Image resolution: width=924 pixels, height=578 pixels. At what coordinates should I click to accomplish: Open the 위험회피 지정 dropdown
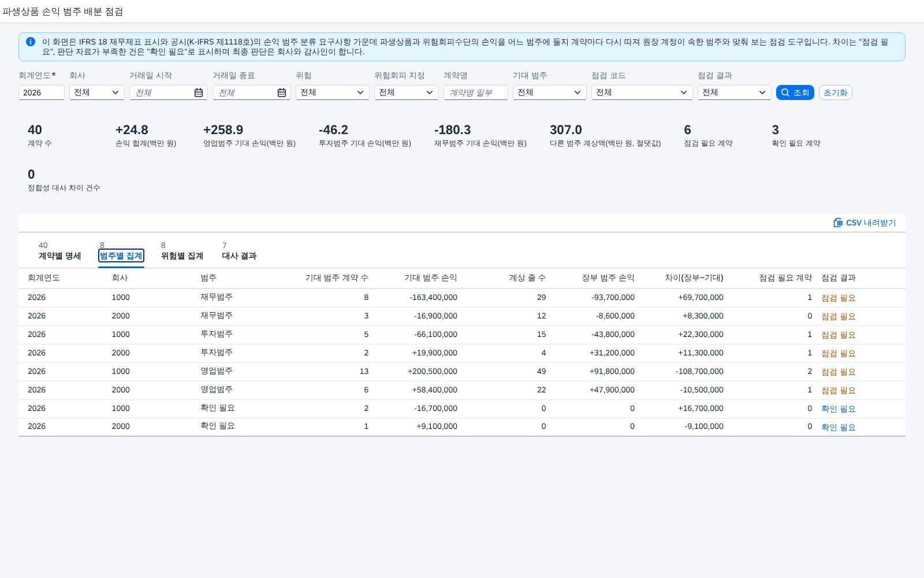tap(407, 92)
